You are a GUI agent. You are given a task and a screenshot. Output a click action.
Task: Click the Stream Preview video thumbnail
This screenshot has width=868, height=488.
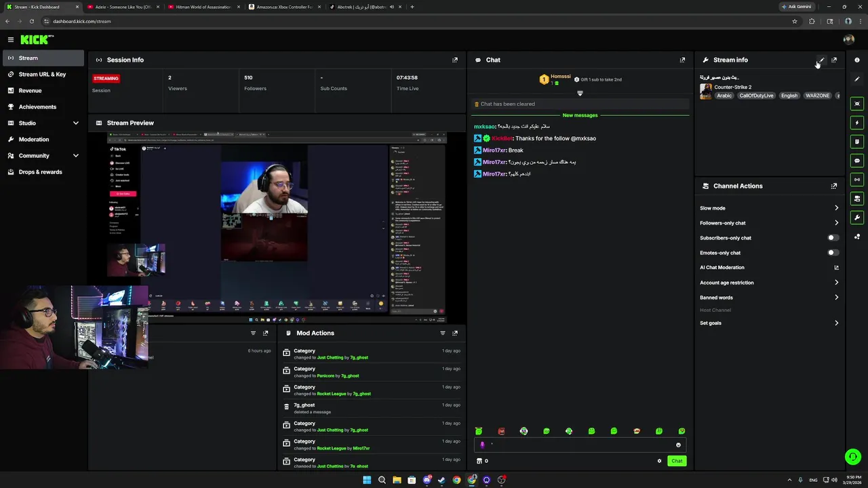point(277,228)
